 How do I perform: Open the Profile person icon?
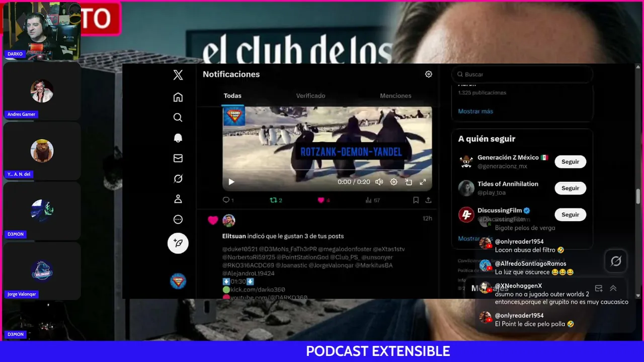pyautogui.click(x=178, y=199)
